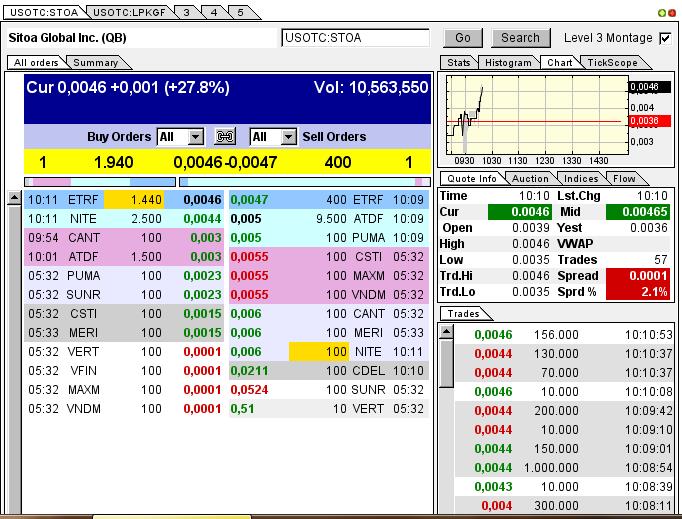Open the Sell Orders filter dropdown
Screen dimensions: 682x519
pyautogui.click(x=288, y=137)
